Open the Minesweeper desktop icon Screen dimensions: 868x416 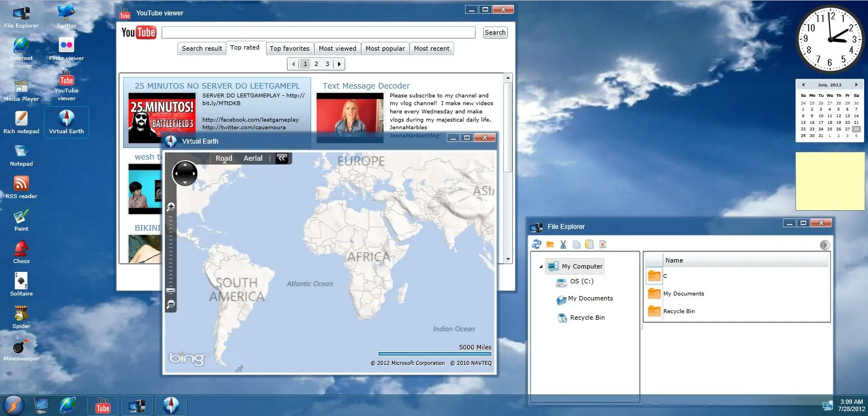(x=21, y=350)
